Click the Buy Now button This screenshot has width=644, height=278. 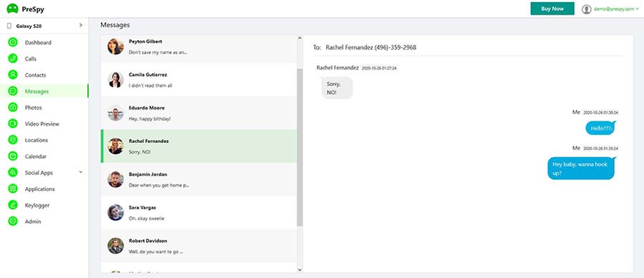[x=552, y=9]
